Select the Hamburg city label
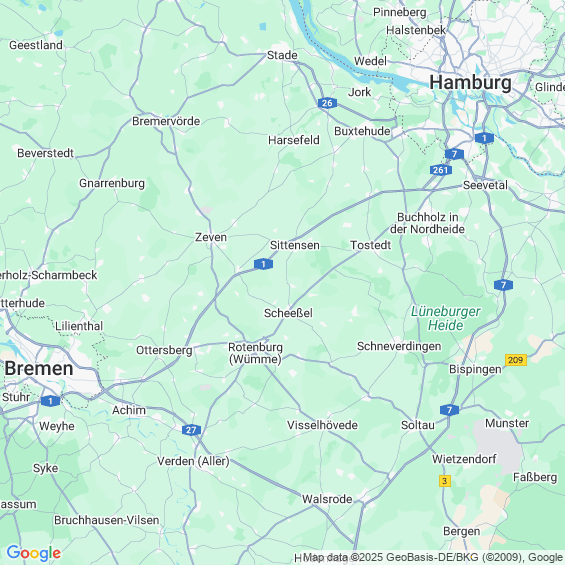The image size is (565, 565). pyautogui.click(x=470, y=83)
